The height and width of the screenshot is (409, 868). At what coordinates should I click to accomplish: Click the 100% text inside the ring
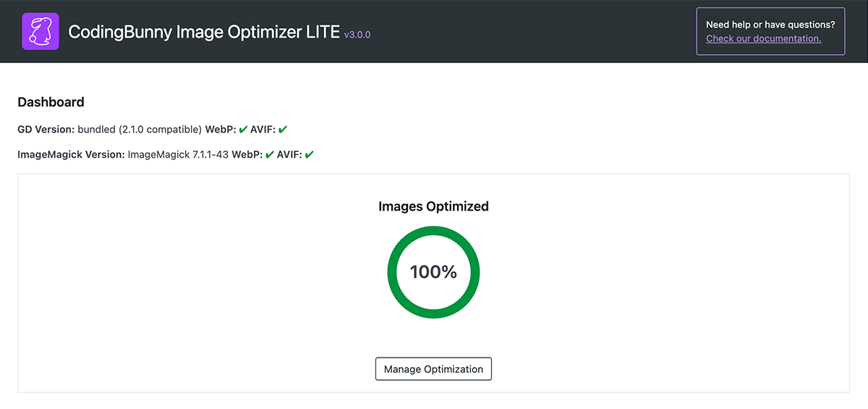coord(433,272)
